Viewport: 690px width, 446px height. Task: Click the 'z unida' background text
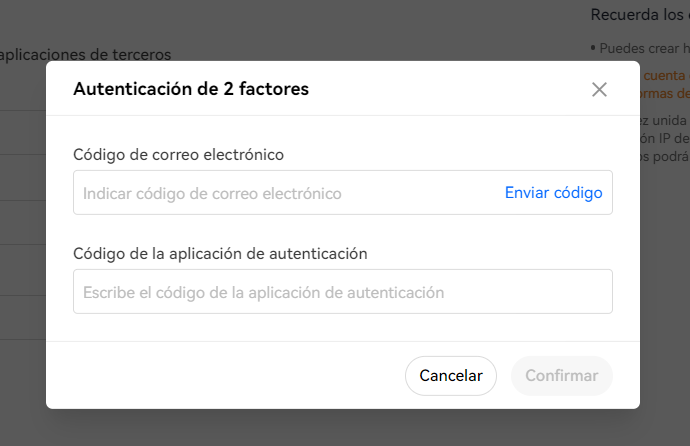664,120
